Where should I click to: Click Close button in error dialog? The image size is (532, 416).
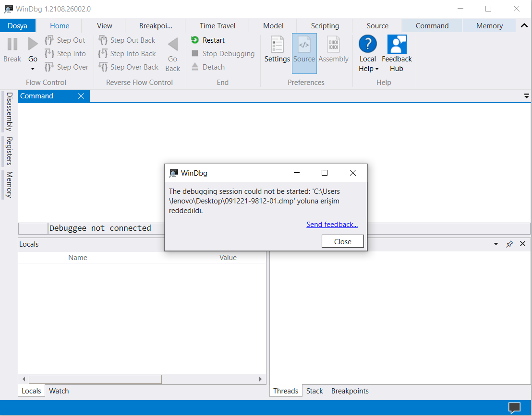(x=343, y=241)
